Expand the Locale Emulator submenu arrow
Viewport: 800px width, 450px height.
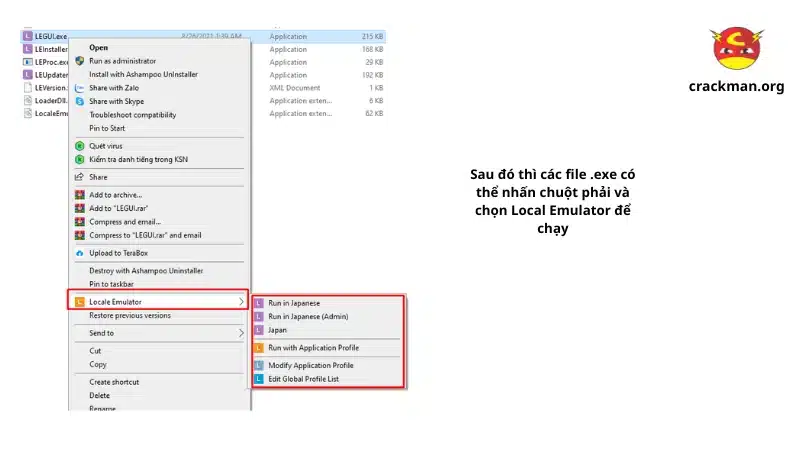click(x=241, y=302)
